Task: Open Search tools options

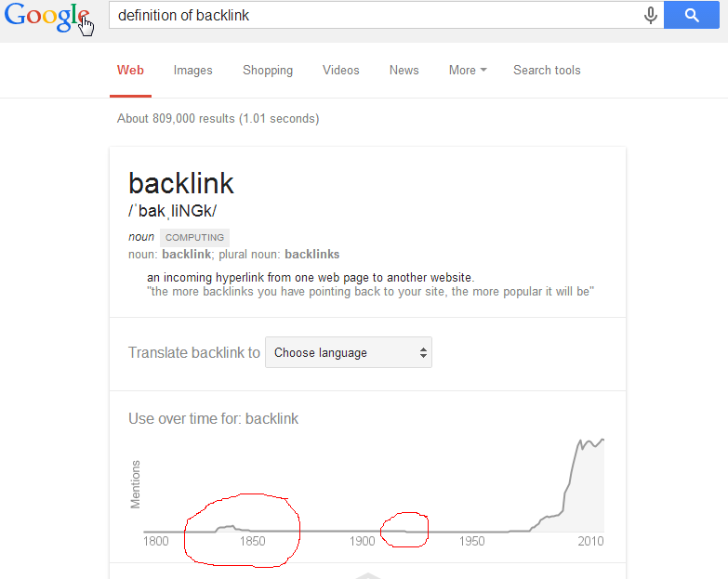Action: [547, 70]
